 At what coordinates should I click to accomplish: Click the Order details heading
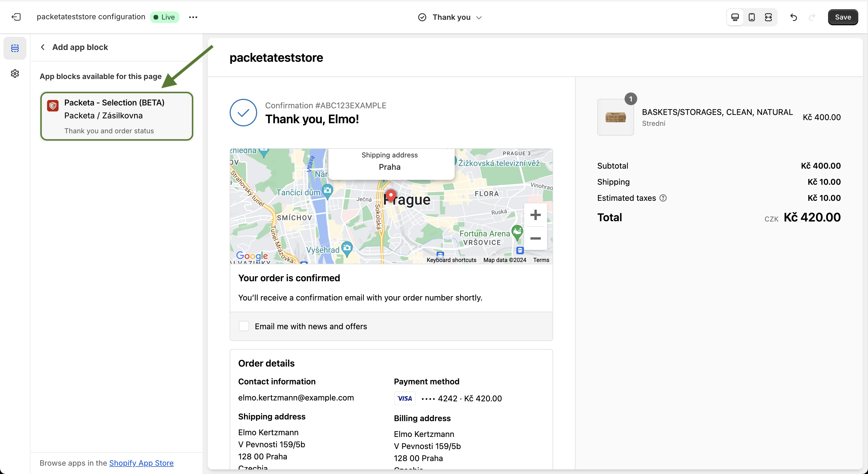pyautogui.click(x=266, y=363)
